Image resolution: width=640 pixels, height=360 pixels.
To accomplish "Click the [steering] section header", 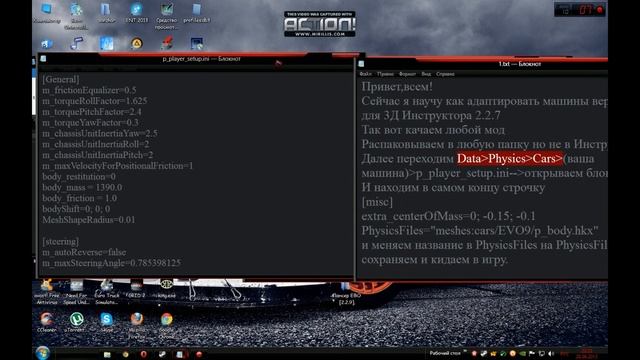I will click(60, 241).
